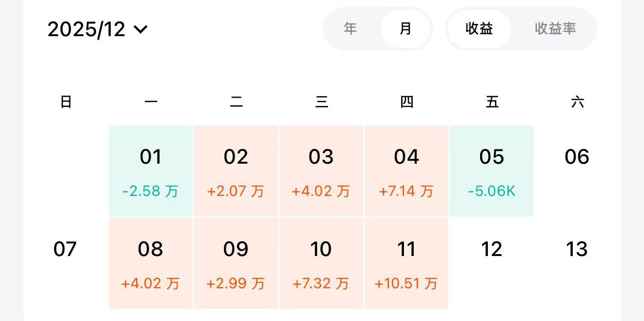The height and width of the screenshot is (321, 644).
Task: Click Saturday date 06
Action: (577, 157)
